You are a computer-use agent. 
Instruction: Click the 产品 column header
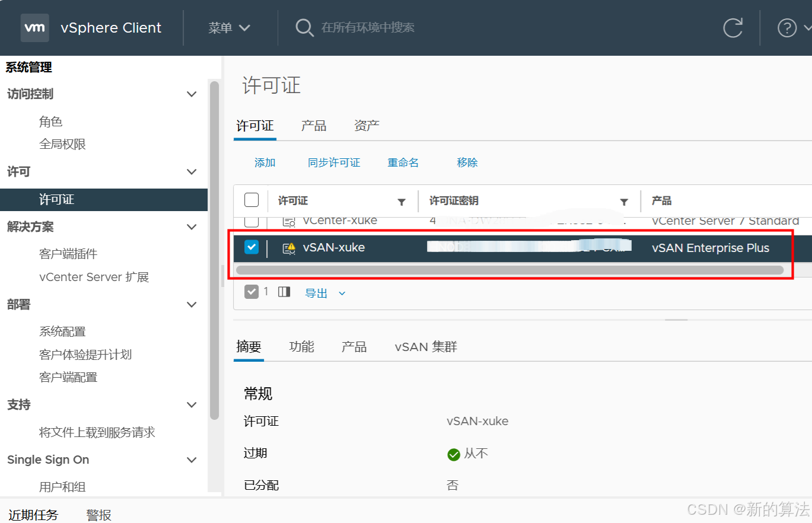coord(661,201)
